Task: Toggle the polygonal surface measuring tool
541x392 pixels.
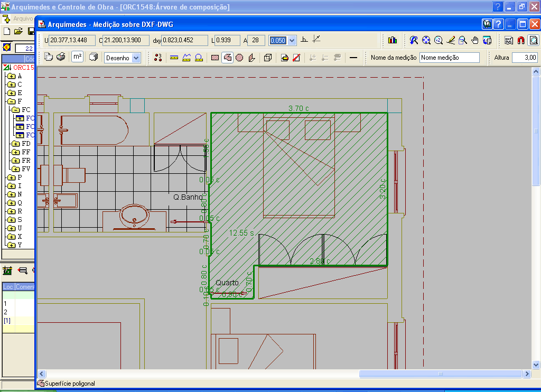Action: pyautogui.click(x=228, y=58)
